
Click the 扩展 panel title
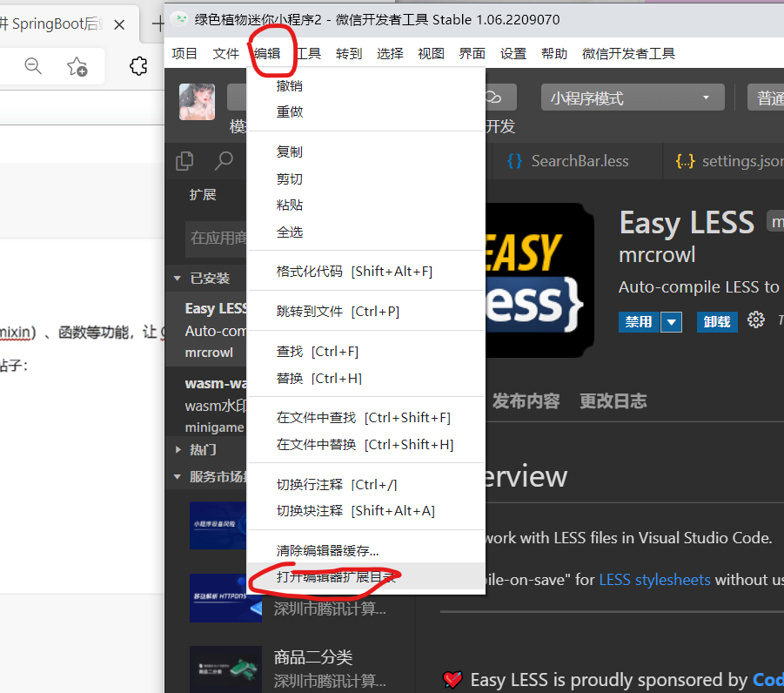point(203,195)
